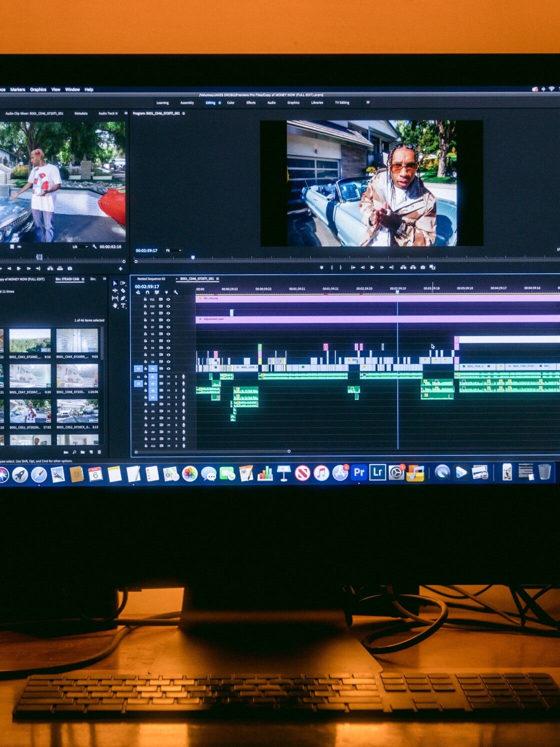Open the Nested Sequence 03 tab
560x747 pixels.
click(151, 279)
